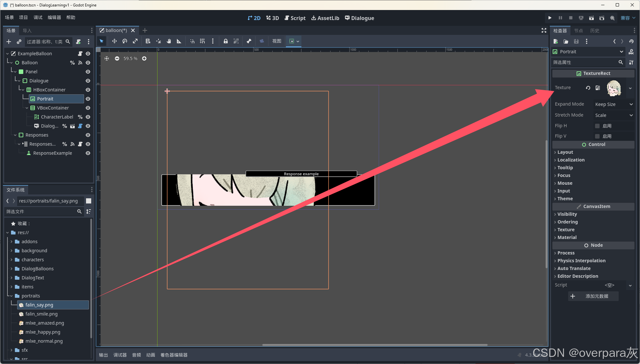
Task: Enable Flip V checkbox
Action: point(597,136)
